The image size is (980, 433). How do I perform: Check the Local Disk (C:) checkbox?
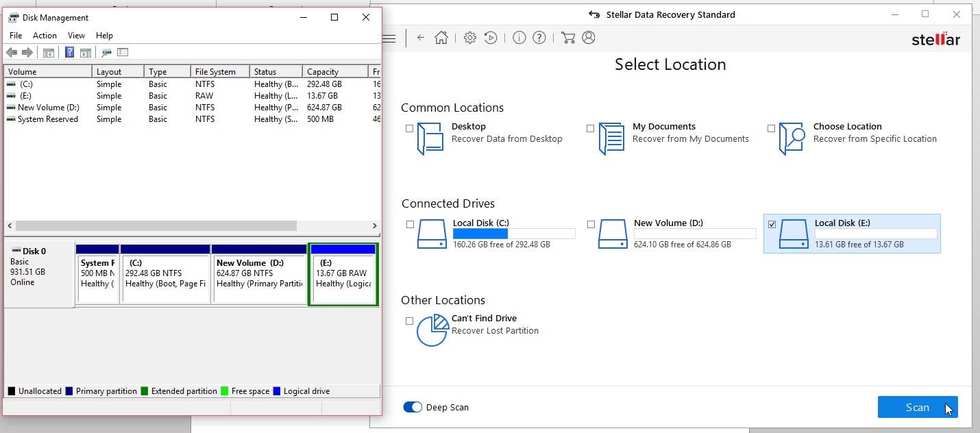point(410,224)
